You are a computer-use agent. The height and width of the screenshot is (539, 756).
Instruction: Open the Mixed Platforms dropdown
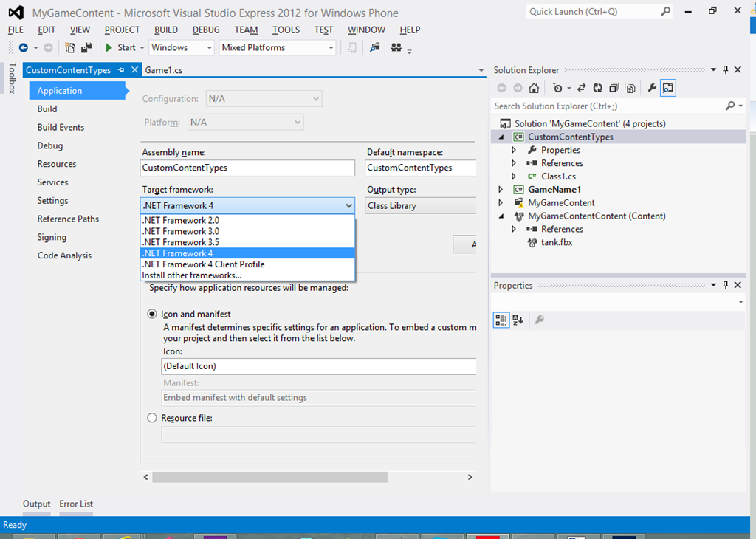click(331, 48)
